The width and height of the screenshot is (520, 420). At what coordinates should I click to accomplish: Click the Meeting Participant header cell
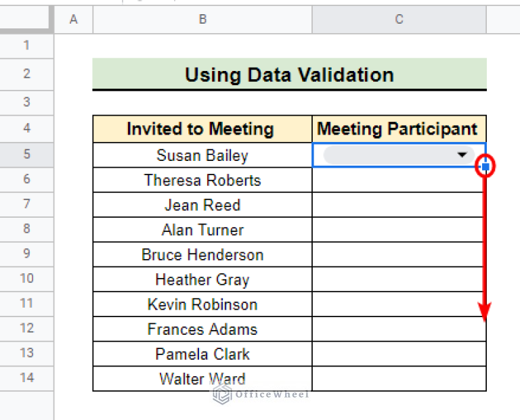399,129
